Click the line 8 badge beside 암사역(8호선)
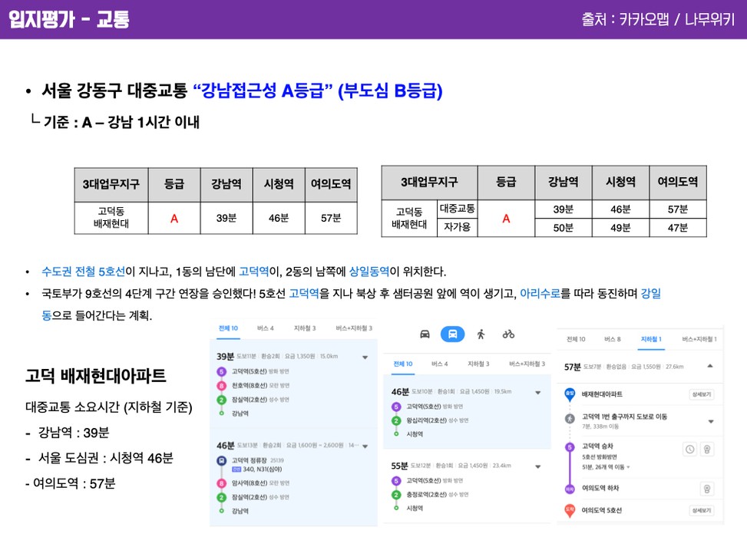Screen dimensions: 747x560 pyautogui.click(x=222, y=483)
